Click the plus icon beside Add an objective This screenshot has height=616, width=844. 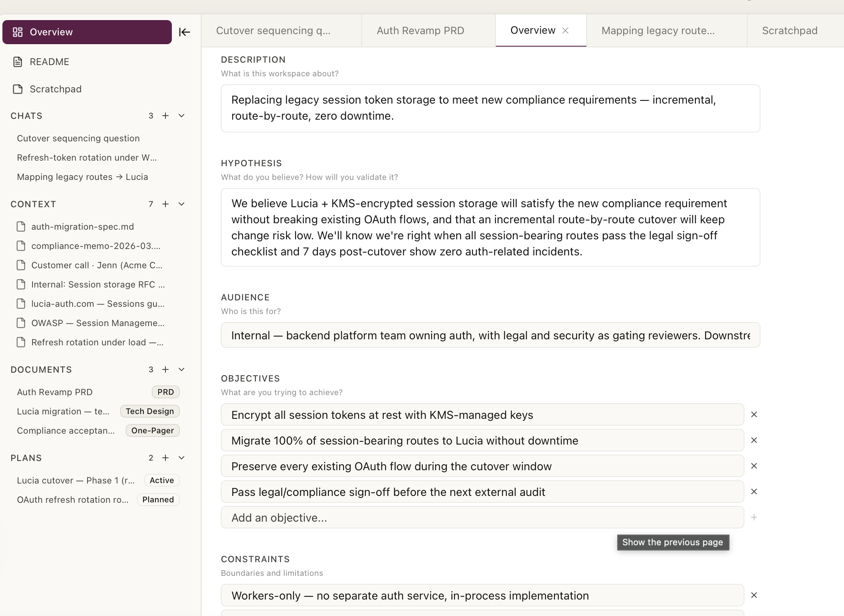(754, 517)
